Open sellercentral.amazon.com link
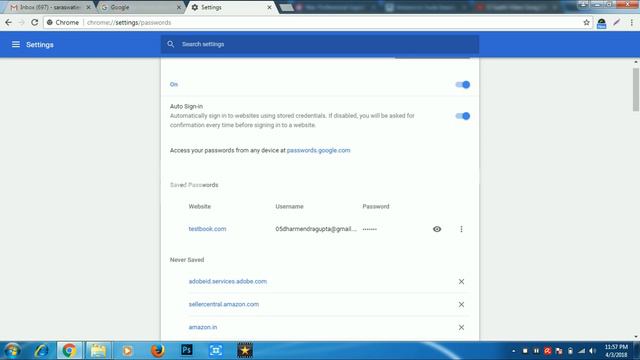 [224, 304]
